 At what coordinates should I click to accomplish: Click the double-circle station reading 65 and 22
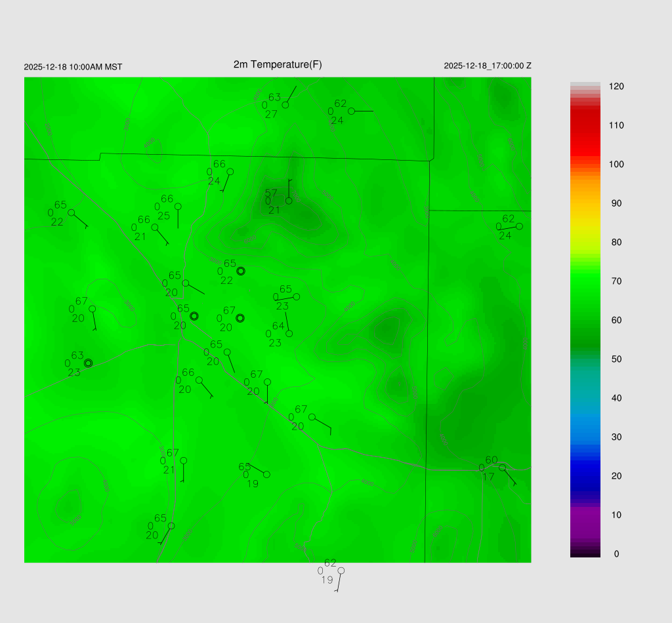click(x=240, y=271)
